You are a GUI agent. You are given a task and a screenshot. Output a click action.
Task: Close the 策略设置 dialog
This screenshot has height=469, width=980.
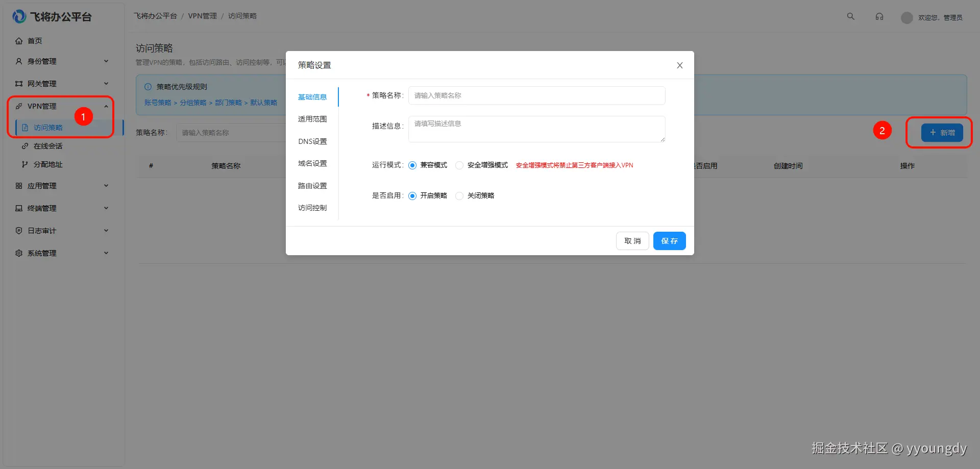(680, 65)
